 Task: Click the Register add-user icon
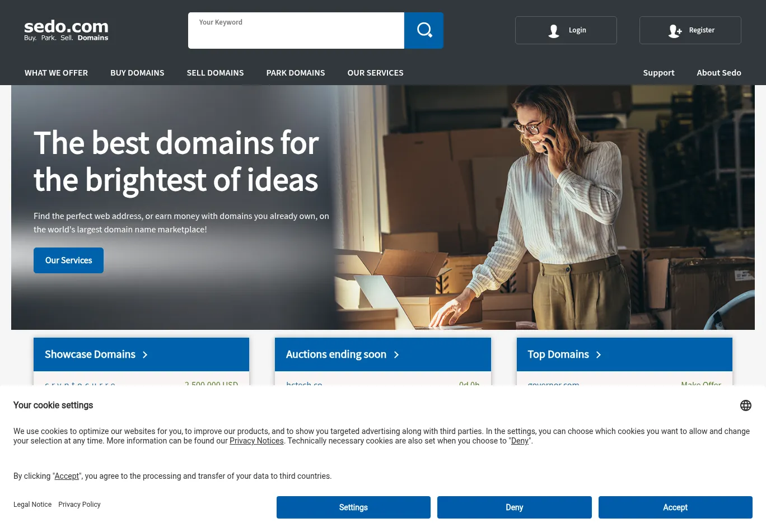point(675,31)
